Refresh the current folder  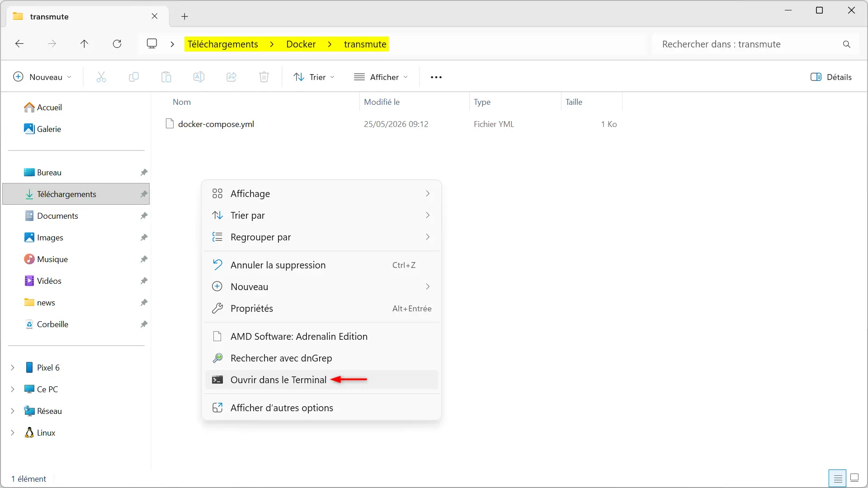coord(117,44)
